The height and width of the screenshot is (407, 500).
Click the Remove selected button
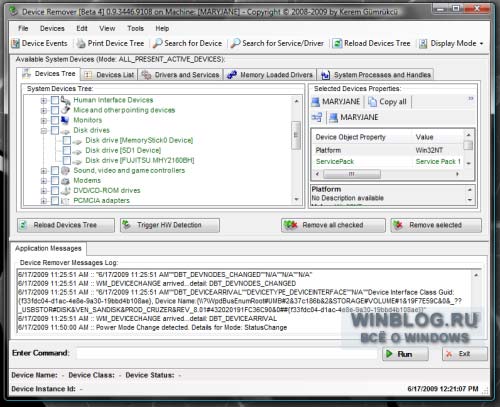coord(436,225)
